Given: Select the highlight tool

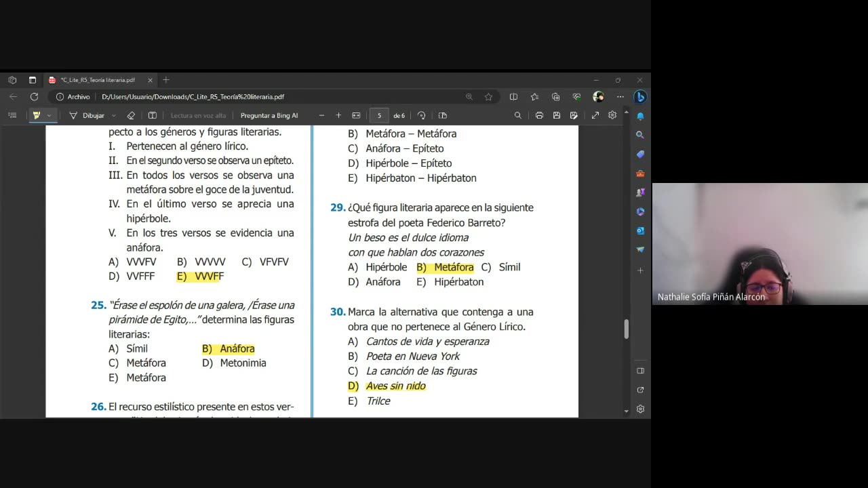Looking at the screenshot, I should tap(37, 115).
